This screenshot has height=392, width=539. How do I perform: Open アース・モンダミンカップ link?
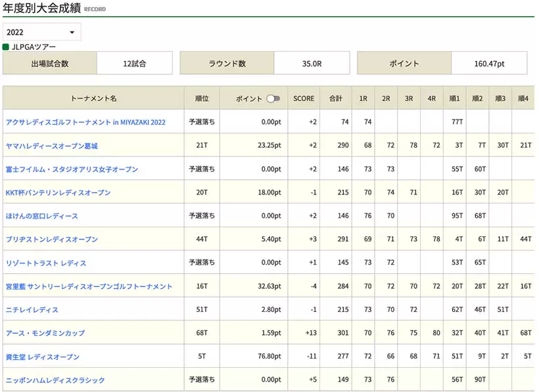point(45,334)
